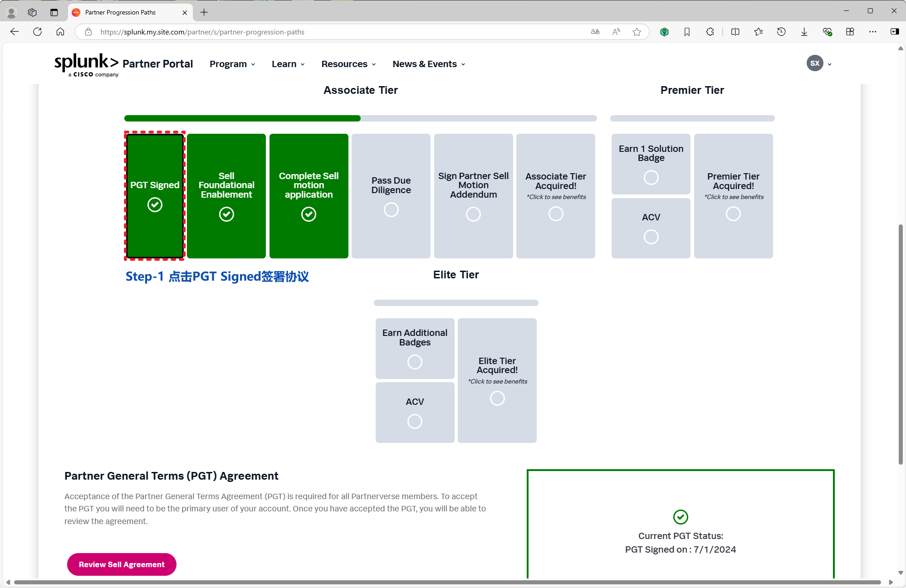This screenshot has width=906, height=588.
Task: Open the News & Events menu
Action: click(428, 64)
